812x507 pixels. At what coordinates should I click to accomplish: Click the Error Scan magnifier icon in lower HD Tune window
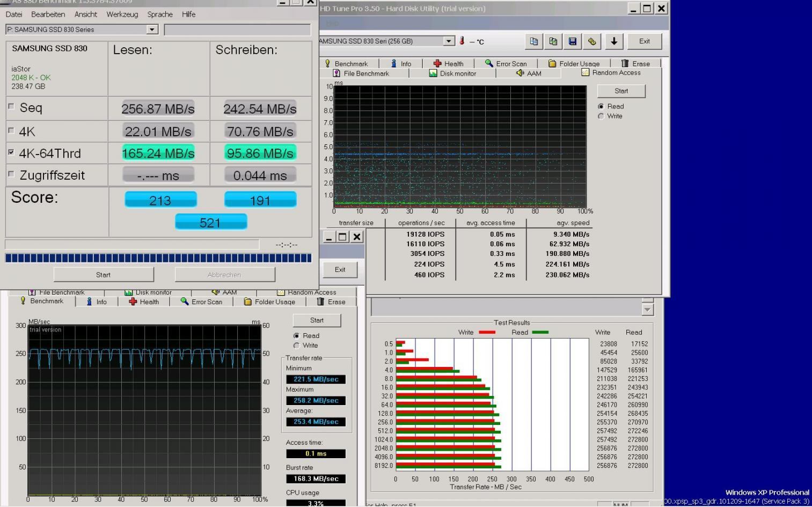coord(185,302)
